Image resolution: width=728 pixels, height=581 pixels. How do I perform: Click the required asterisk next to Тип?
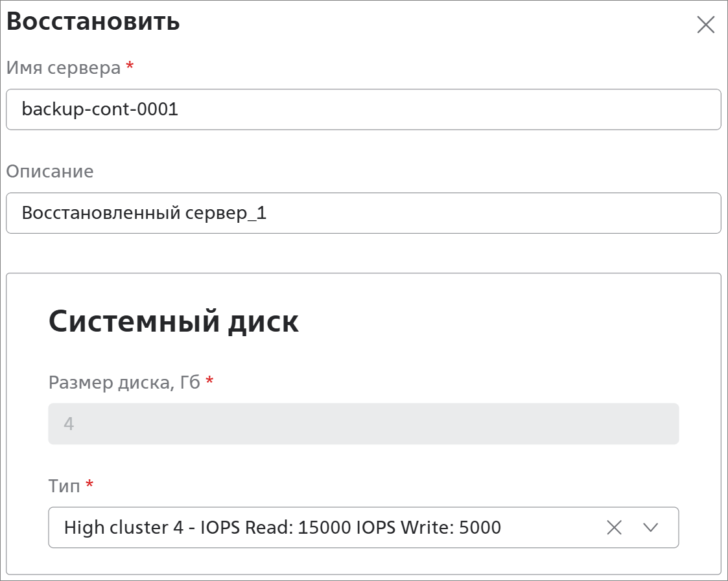pyautogui.click(x=89, y=484)
